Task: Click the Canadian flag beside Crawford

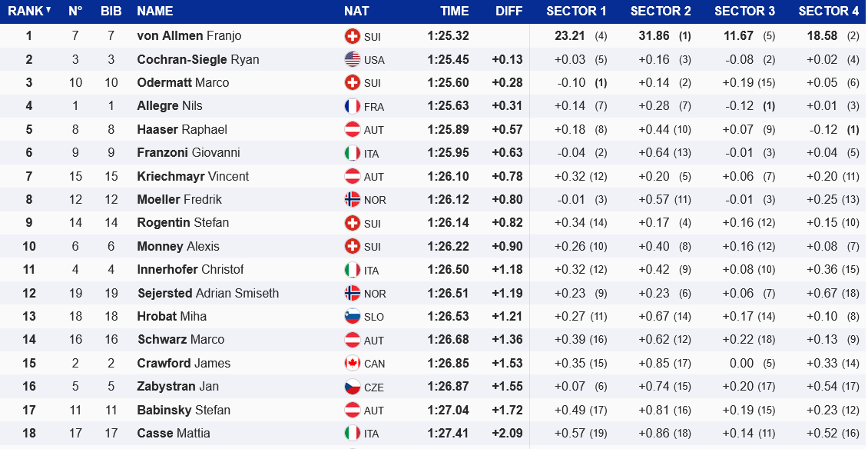Action: [353, 364]
